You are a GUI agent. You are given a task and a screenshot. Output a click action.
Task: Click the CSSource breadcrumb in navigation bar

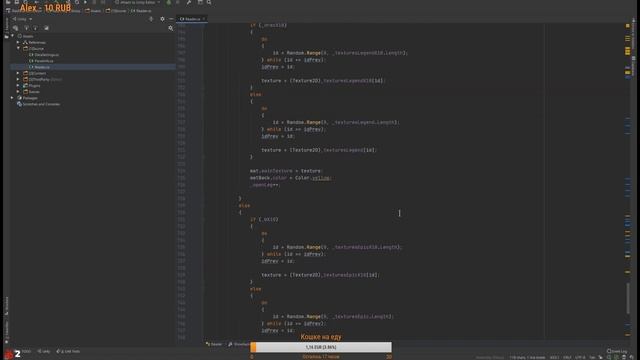(116, 11)
